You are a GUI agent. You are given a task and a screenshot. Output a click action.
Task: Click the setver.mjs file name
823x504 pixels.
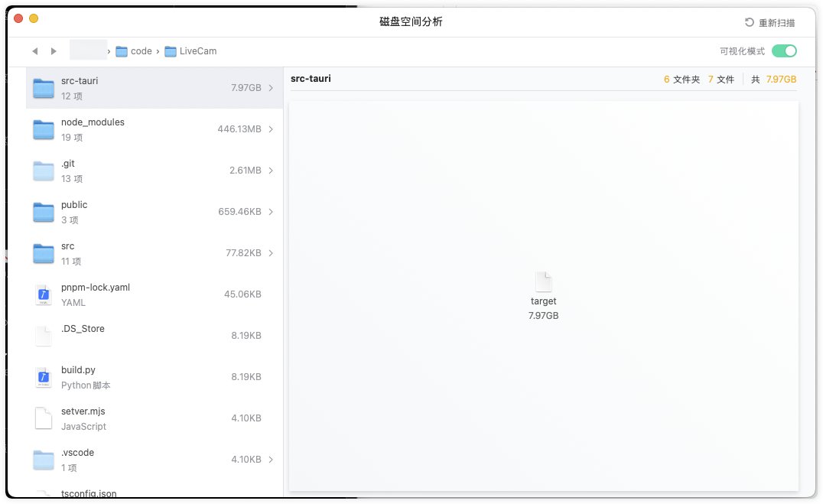point(83,411)
